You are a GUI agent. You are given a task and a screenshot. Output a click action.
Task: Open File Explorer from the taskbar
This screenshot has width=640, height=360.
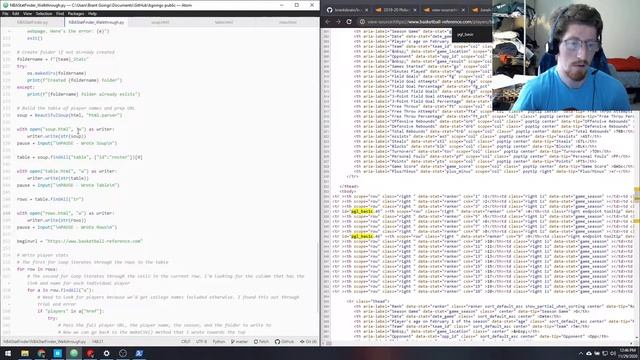click(25, 353)
